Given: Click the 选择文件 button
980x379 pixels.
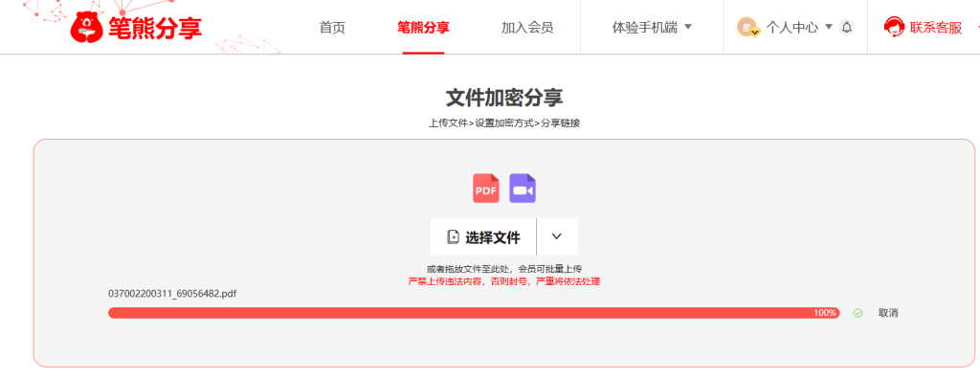Looking at the screenshot, I should point(483,237).
